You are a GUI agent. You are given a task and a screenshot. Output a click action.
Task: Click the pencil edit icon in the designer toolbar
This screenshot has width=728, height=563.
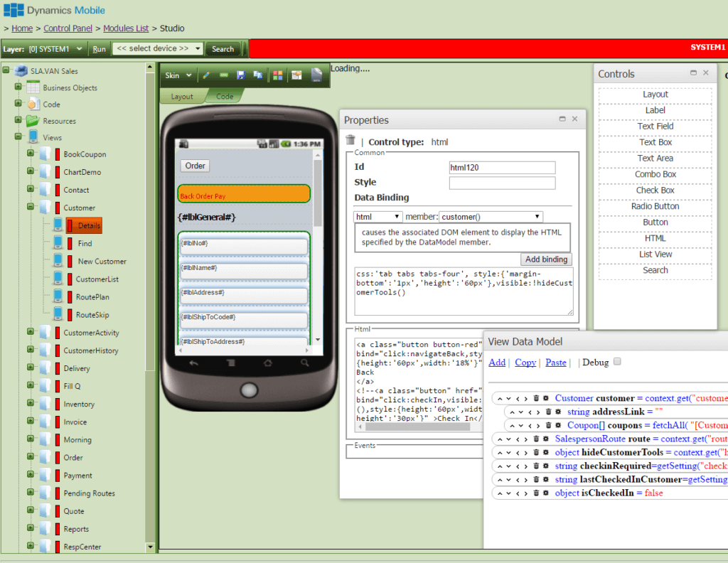coord(207,75)
